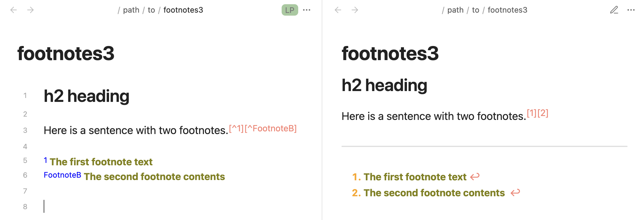Image resolution: width=644 pixels, height=220 pixels.
Task: Click return arrow after first footnote text
Action: 475,177
